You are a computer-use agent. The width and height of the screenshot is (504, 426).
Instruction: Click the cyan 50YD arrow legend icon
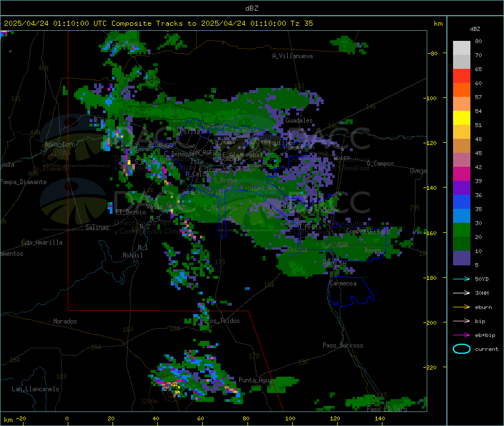[461, 279]
